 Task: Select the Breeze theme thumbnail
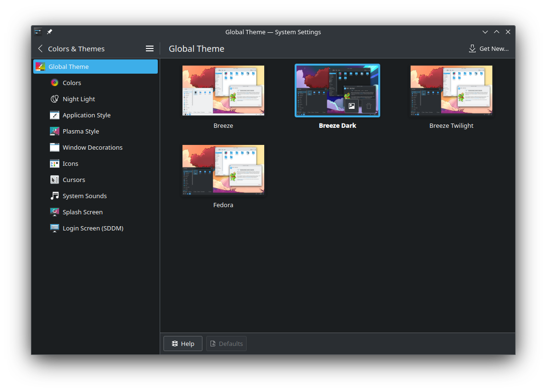(223, 90)
